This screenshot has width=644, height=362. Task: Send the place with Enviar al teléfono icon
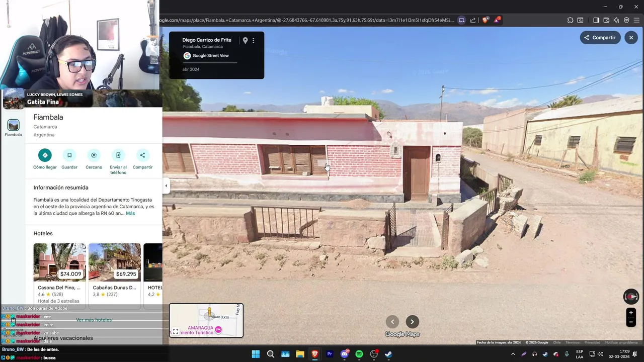(x=118, y=155)
